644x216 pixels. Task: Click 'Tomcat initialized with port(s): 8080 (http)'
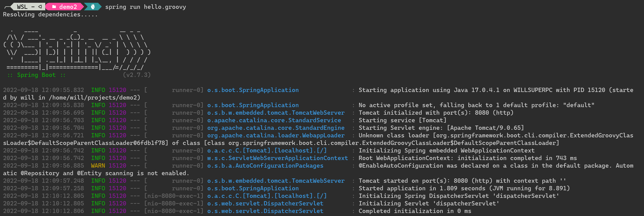click(436, 113)
